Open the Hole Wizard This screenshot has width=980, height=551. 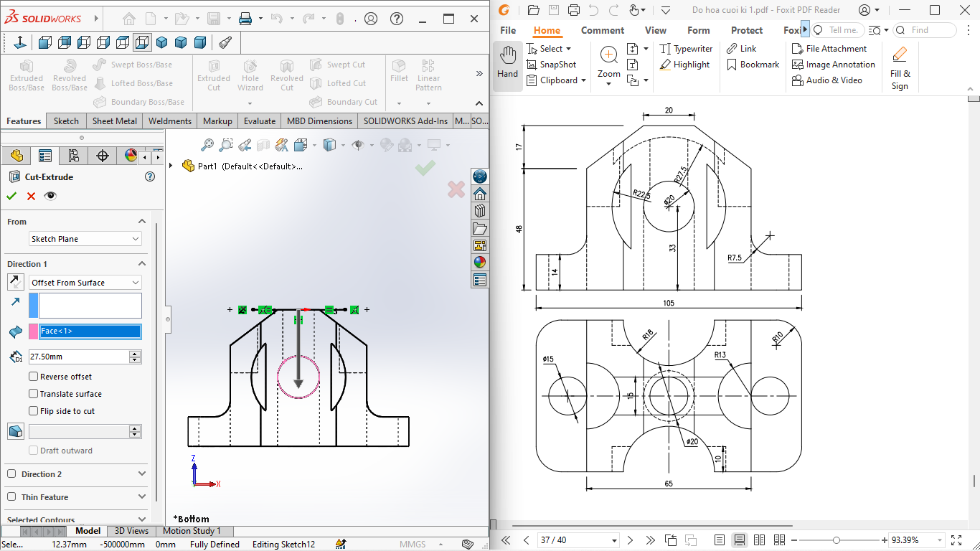(x=250, y=75)
